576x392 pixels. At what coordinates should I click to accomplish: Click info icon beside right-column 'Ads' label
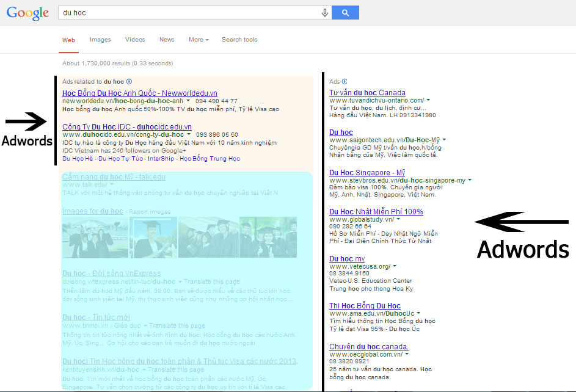(x=345, y=81)
